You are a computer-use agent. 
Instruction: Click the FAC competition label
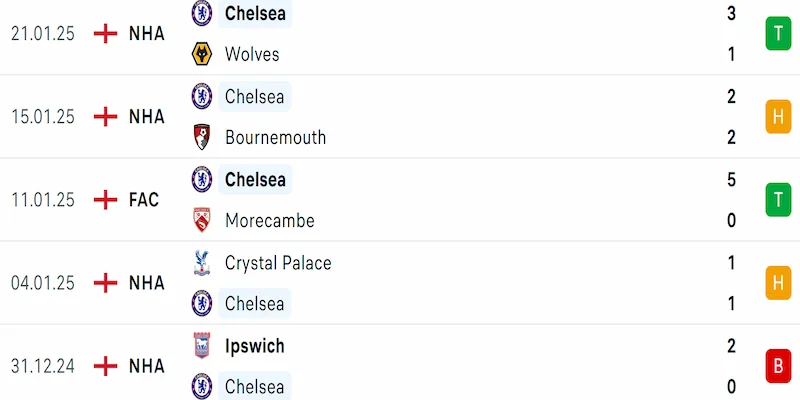point(144,200)
